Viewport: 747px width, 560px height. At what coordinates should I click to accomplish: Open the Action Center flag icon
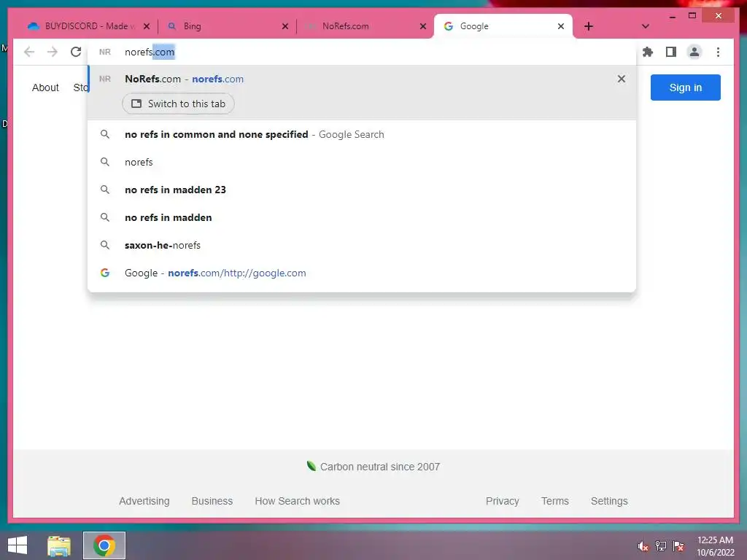(678, 546)
